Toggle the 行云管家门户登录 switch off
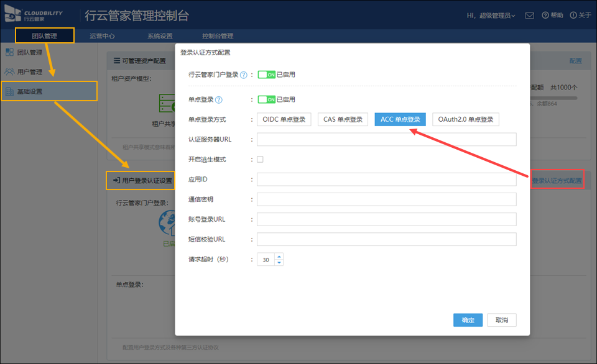This screenshot has height=364, width=597. tap(266, 75)
